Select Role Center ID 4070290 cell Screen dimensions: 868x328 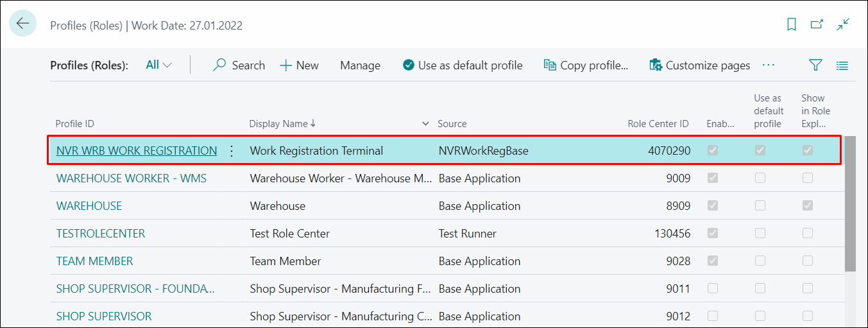coord(668,151)
